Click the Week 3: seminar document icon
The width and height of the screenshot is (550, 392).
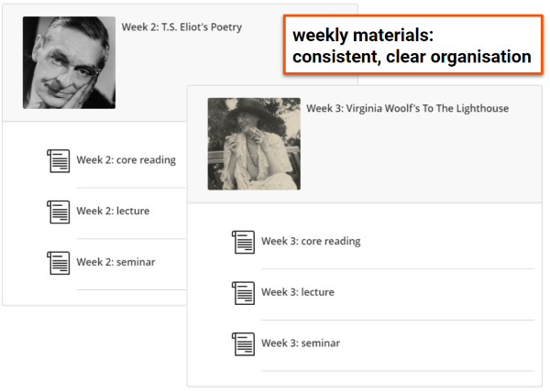[x=243, y=343]
